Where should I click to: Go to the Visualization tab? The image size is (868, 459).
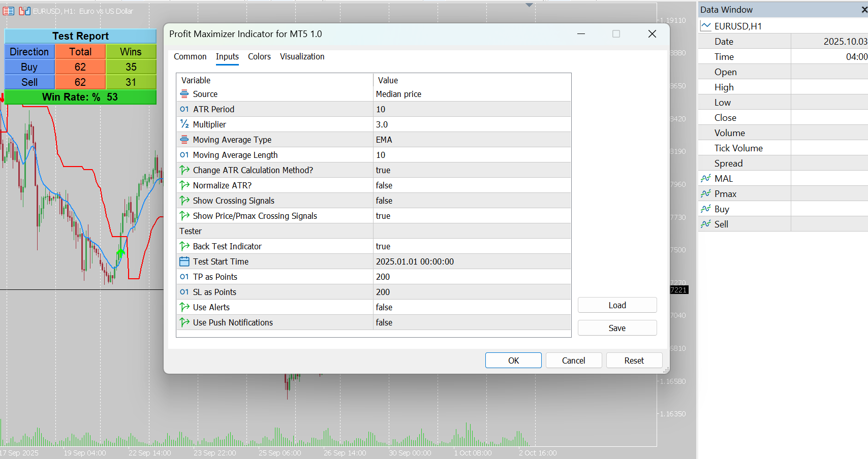point(302,56)
